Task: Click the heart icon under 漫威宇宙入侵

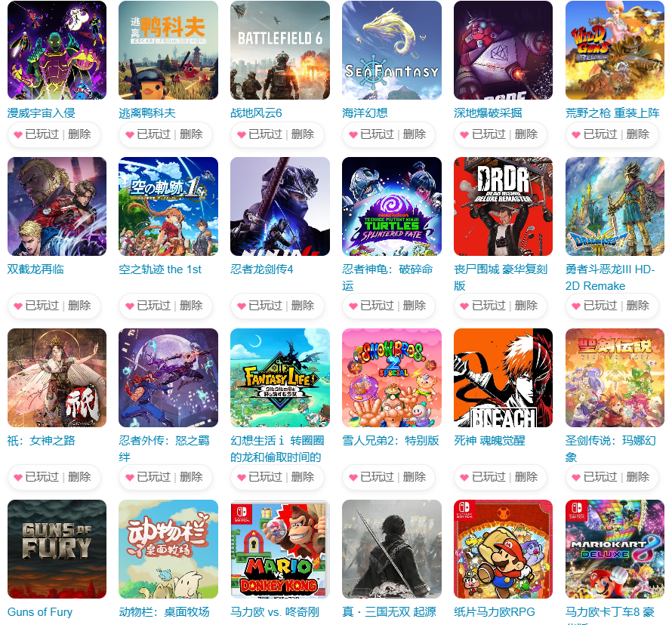Action: (x=18, y=135)
